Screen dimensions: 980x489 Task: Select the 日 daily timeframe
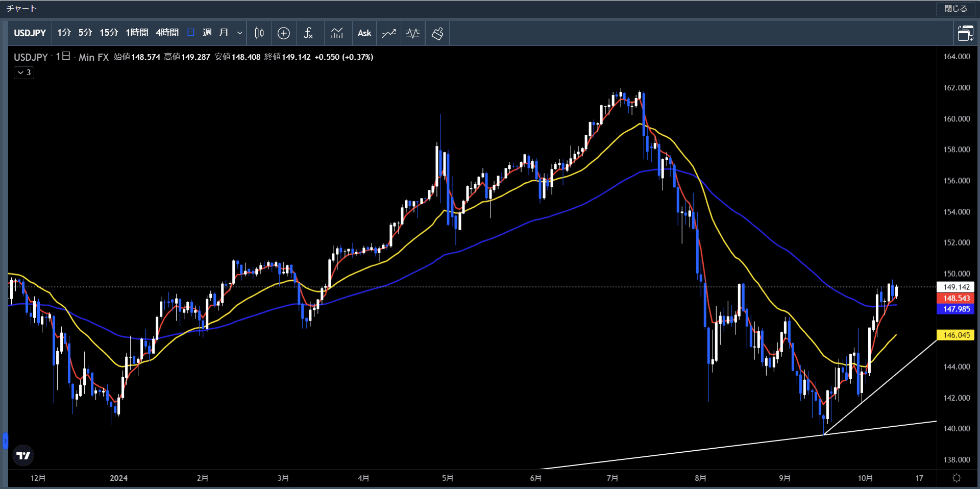[x=191, y=33]
